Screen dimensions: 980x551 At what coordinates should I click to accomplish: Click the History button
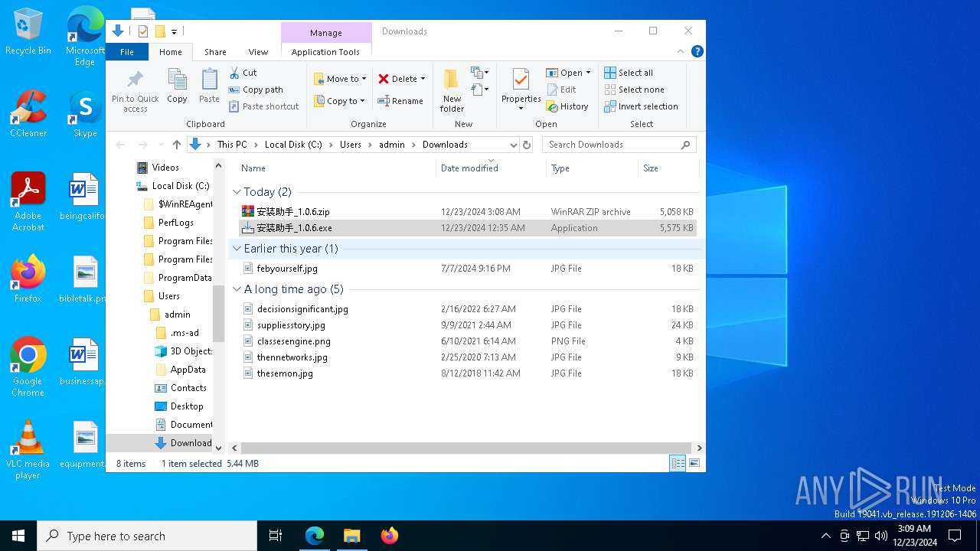coord(567,106)
